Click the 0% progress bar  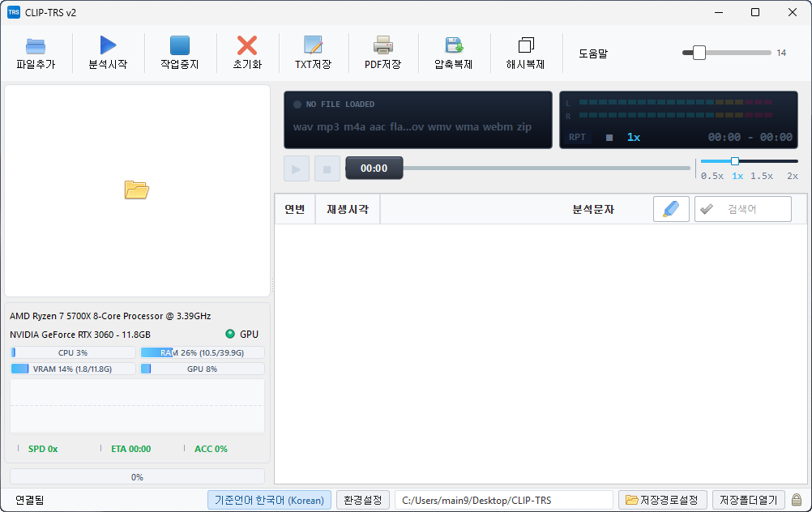(x=137, y=477)
